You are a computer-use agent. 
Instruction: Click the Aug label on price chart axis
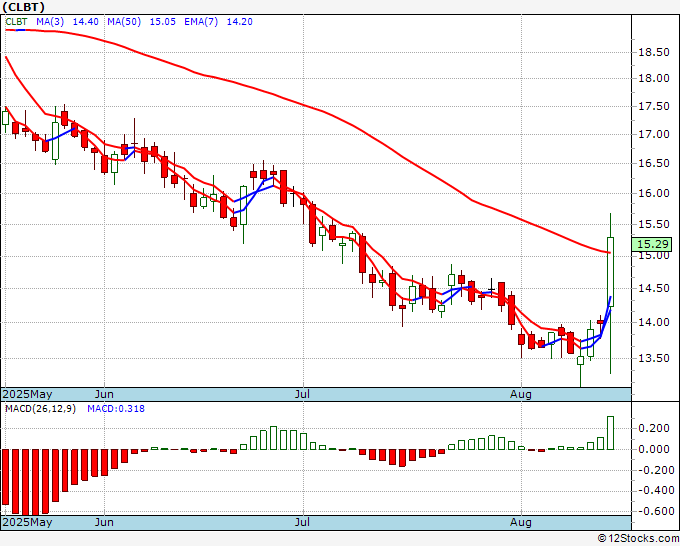click(x=520, y=394)
